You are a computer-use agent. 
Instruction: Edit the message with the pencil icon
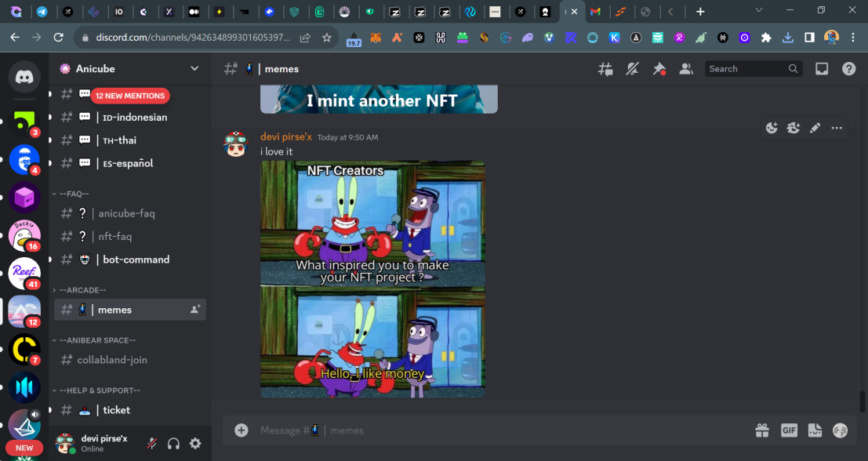pos(815,128)
